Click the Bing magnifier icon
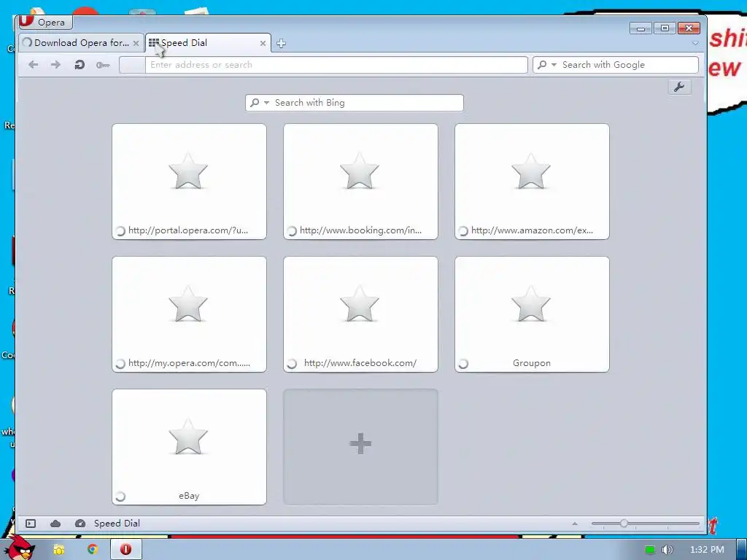Viewport: 747px width, 560px height. (x=255, y=103)
